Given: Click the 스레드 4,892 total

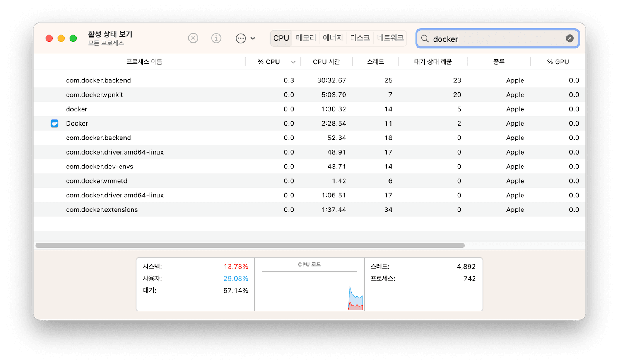Looking at the screenshot, I should [466, 267].
